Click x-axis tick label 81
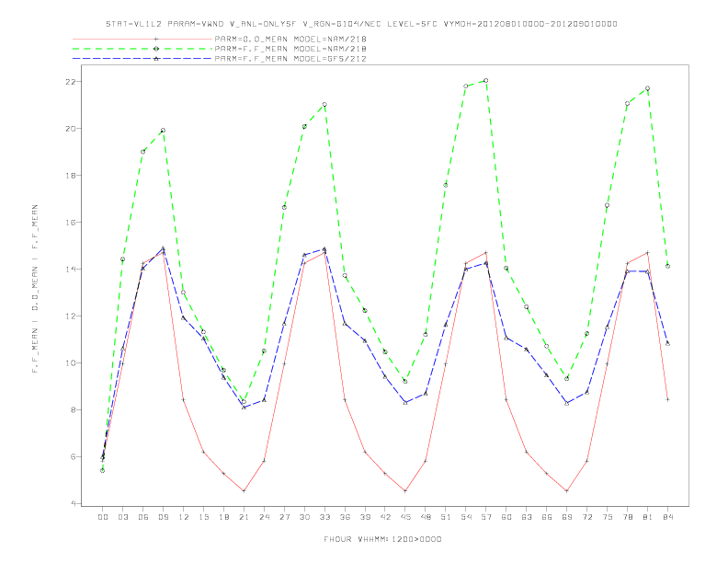Viewport: 728px width, 563px height. [648, 517]
